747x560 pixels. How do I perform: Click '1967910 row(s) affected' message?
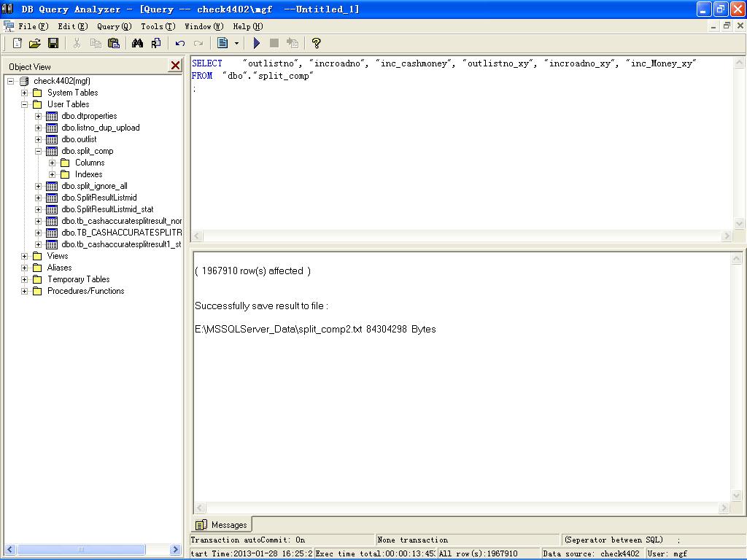(x=252, y=271)
